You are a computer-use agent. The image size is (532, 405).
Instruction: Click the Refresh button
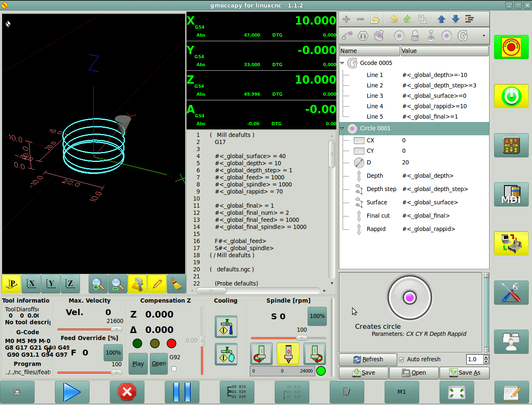[368, 360]
